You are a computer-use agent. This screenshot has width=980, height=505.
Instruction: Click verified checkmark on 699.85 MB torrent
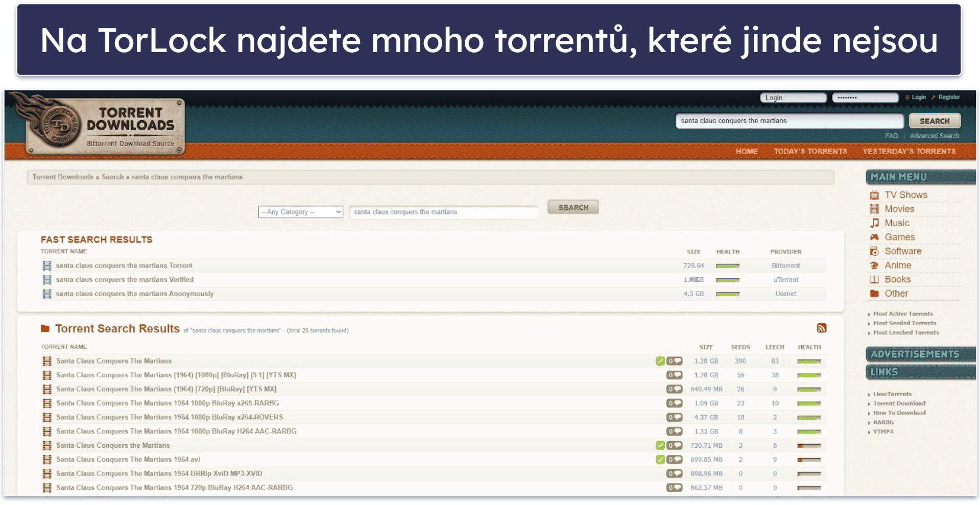pyautogui.click(x=660, y=460)
